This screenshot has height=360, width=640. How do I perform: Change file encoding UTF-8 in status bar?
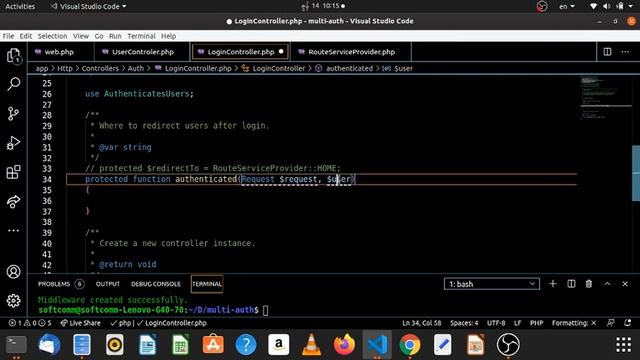pos(496,323)
